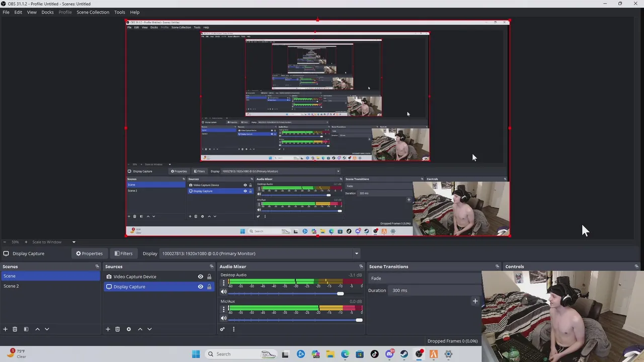Add a new source with plus icon
Image resolution: width=644 pixels, height=362 pixels.
(108, 329)
